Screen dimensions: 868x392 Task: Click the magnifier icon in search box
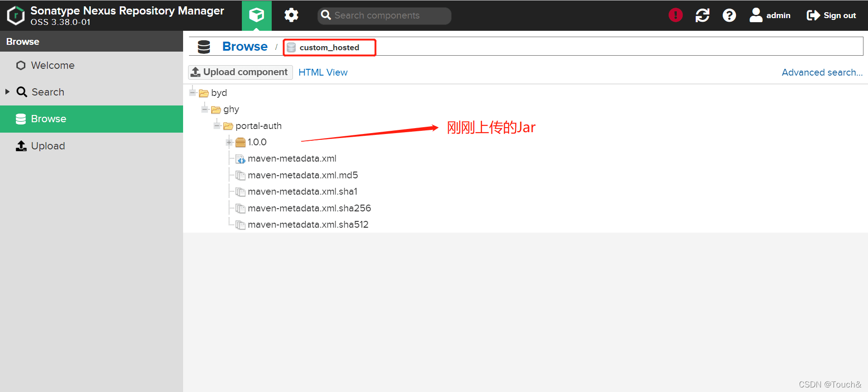click(x=326, y=15)
